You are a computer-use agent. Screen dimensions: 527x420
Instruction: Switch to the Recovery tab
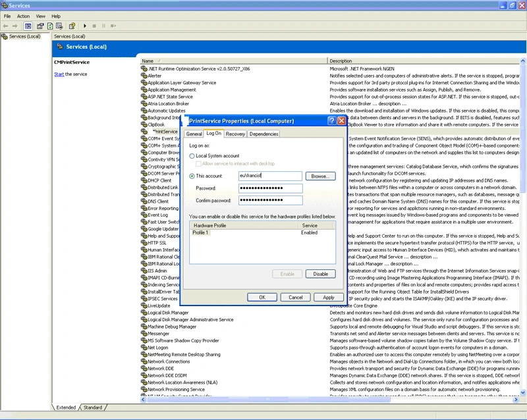coord(235,134)
